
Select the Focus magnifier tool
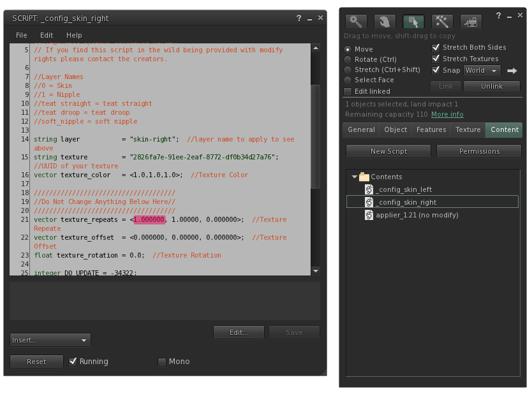click(356, 22)
